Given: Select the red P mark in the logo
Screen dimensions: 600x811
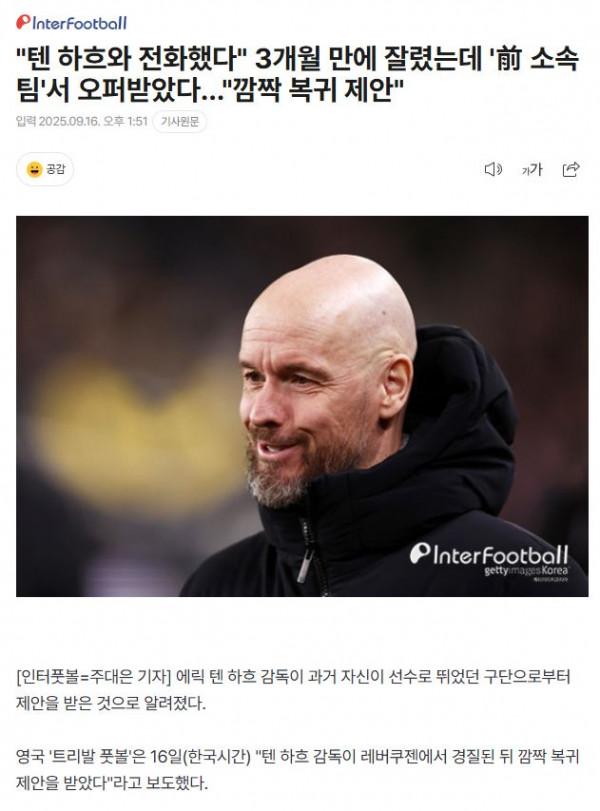Looking at the screenshot, I should coord(23,21).
